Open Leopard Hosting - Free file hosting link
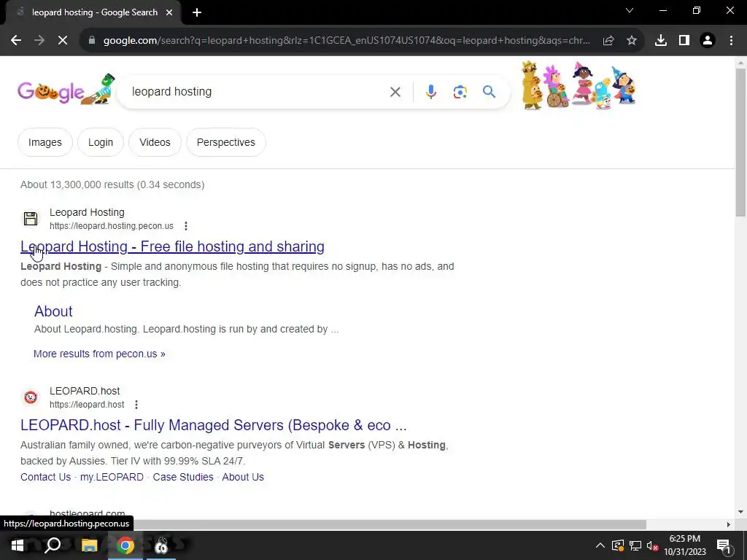Viewport: 747px width, 560px height. 172,246
